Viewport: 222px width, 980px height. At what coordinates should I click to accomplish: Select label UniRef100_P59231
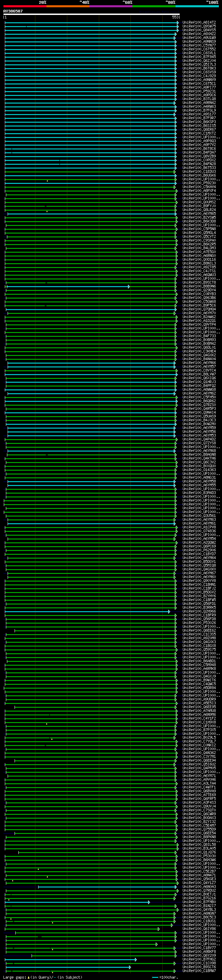[x=199, y=91]
